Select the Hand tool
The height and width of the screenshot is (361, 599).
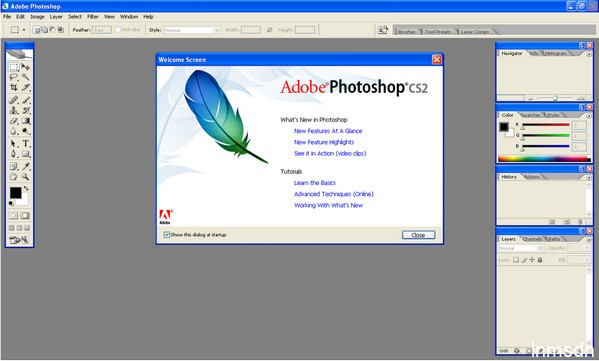coord(14,177)
